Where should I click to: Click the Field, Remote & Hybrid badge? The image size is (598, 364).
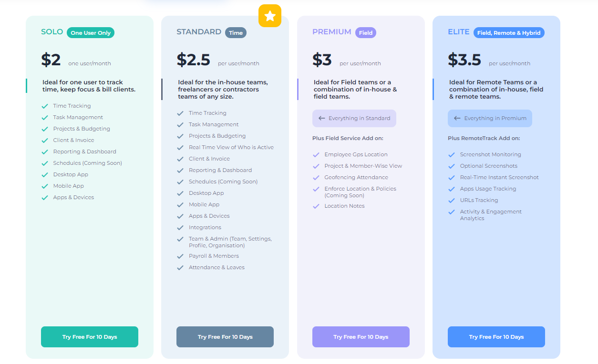tap(509, 33)
